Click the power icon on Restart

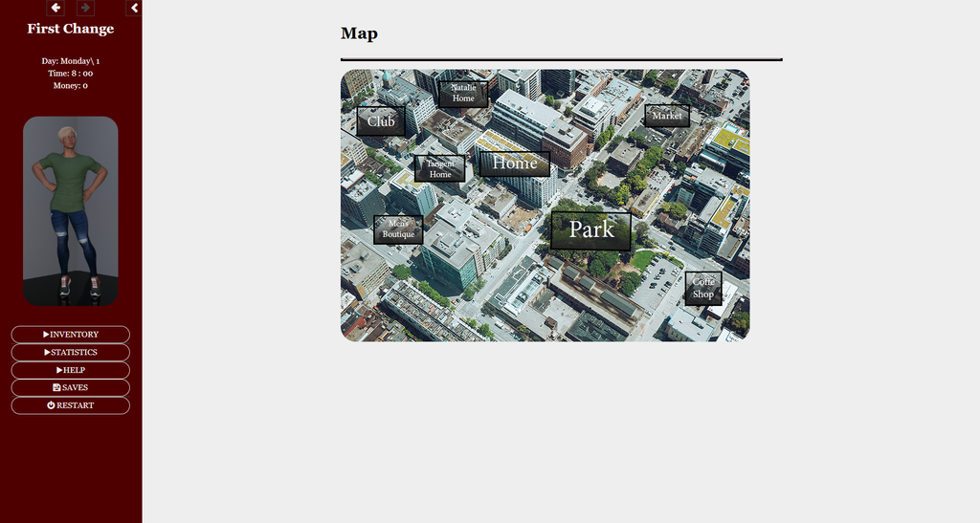pyautogui.click(x=52, y=405)
